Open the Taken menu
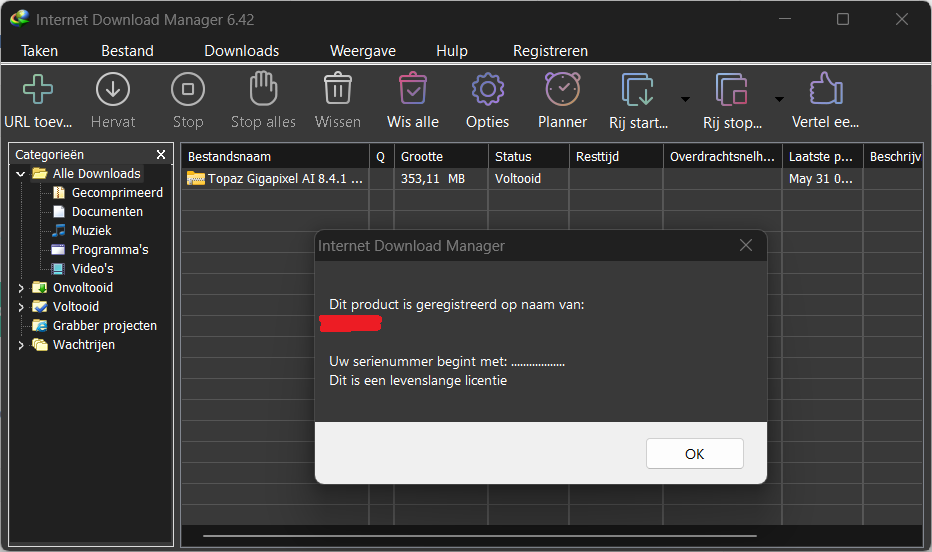932x552 pixels. point(39,51)
